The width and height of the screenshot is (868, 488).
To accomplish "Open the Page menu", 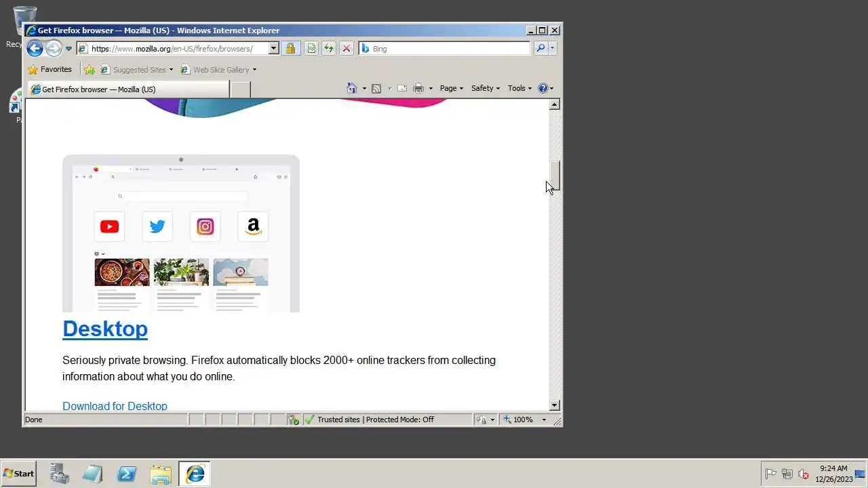I will 452,88.
